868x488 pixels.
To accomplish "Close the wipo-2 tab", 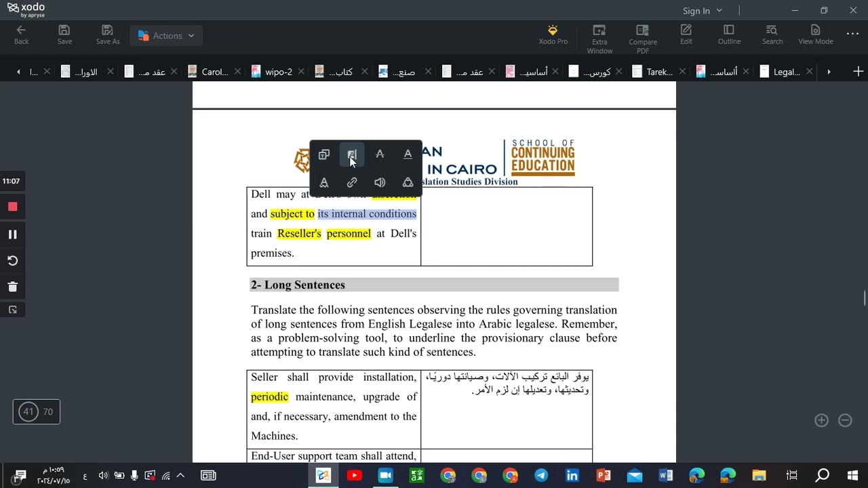I will (x=301, y=72).
